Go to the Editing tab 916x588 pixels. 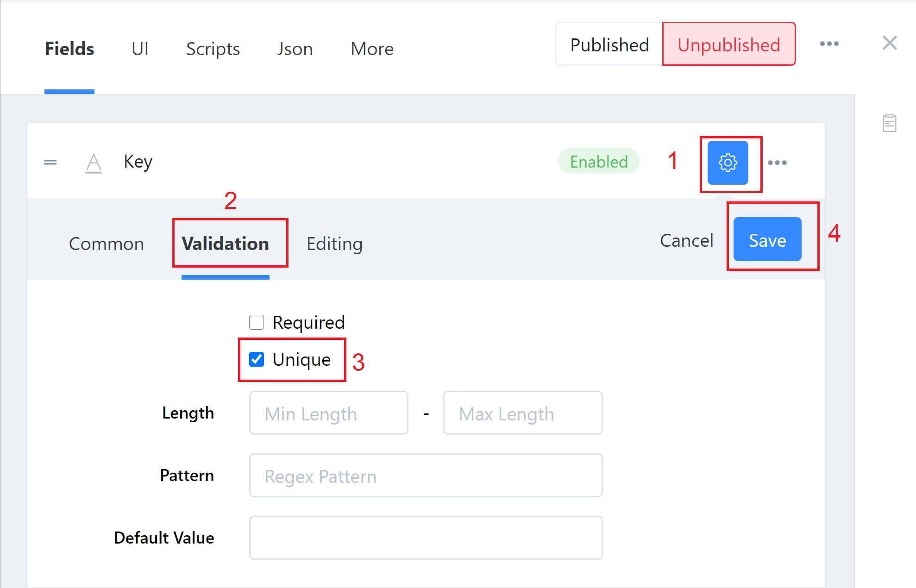(334, 244)
